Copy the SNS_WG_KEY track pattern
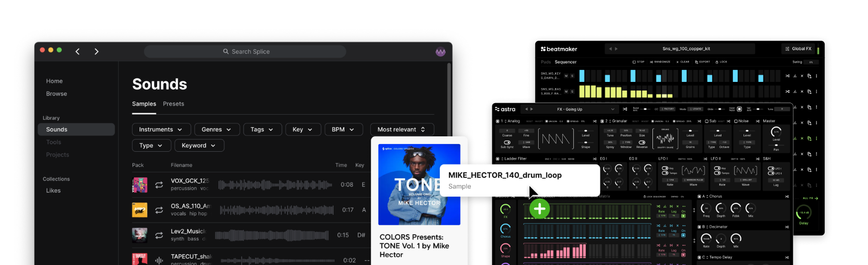The width and height of the screenshot is (868, 265). click(809, 76)
